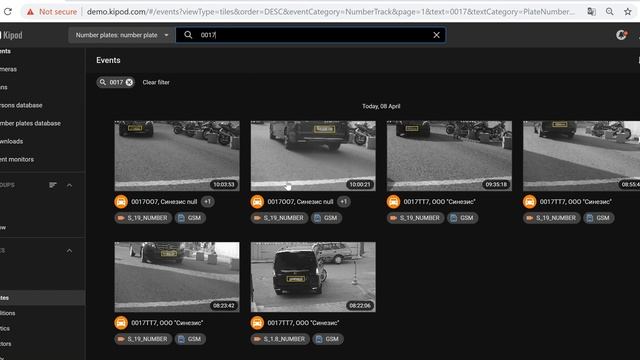This screenshot has width=640, height=360.
Task: Collapse the lower sidebar section chevron
Action: pos(69,251)
